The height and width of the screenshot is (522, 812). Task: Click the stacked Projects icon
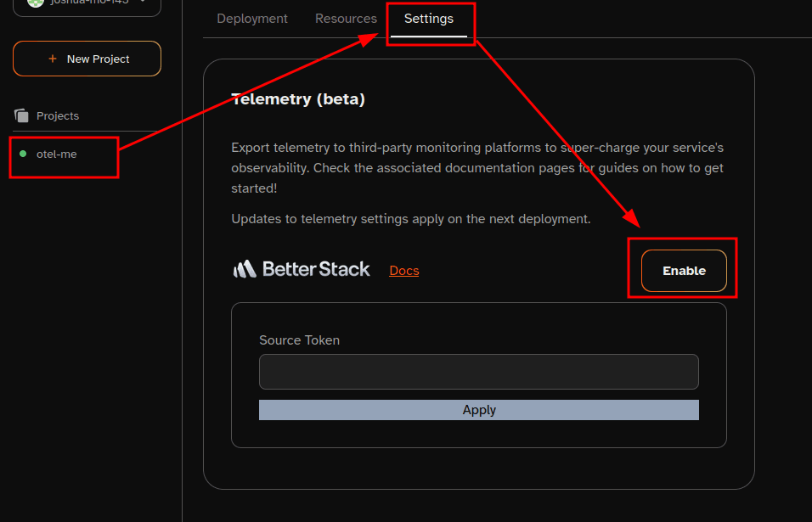click(21, 115)
